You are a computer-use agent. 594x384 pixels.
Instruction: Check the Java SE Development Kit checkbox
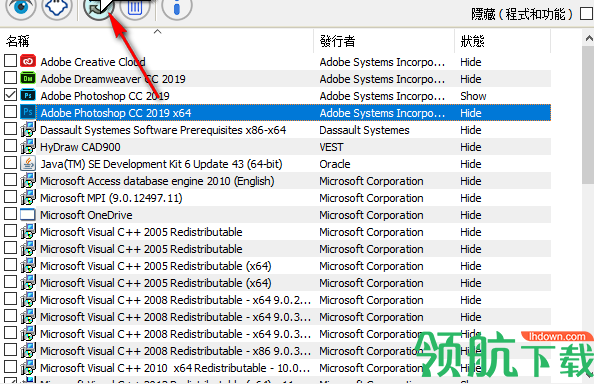click(x=11, y=163)
